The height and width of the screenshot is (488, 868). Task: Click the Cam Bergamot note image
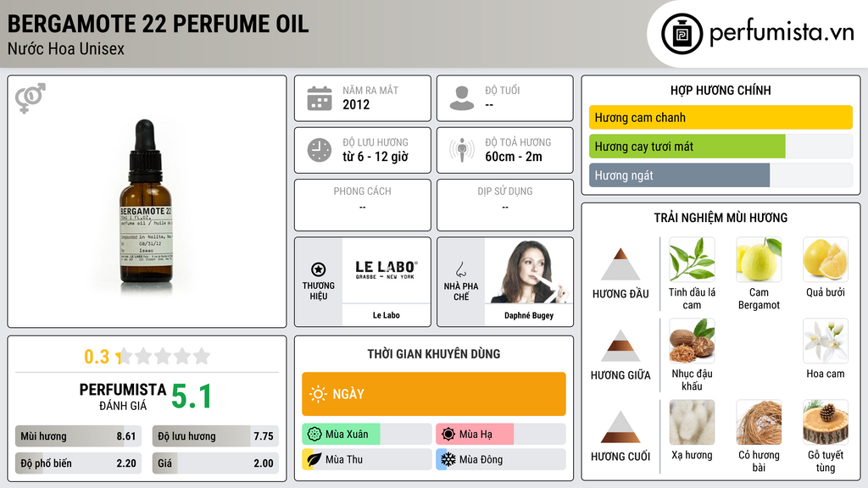(x=759, y=260)
